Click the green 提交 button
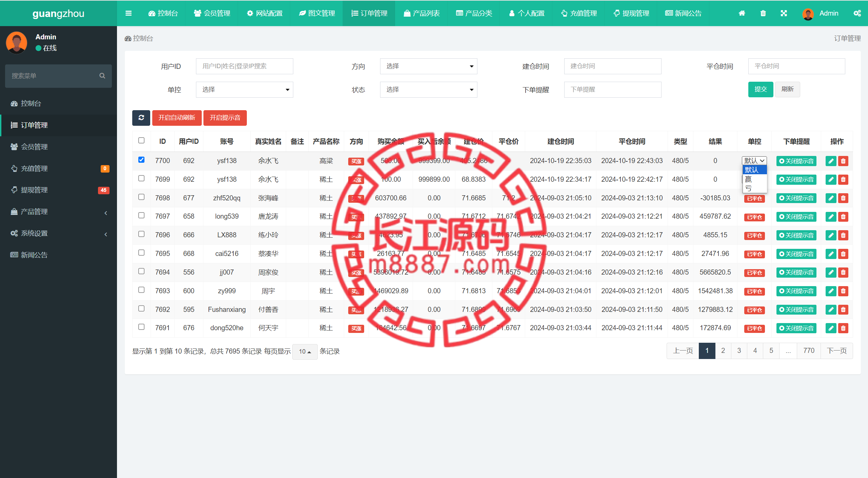 coord(761,89)
